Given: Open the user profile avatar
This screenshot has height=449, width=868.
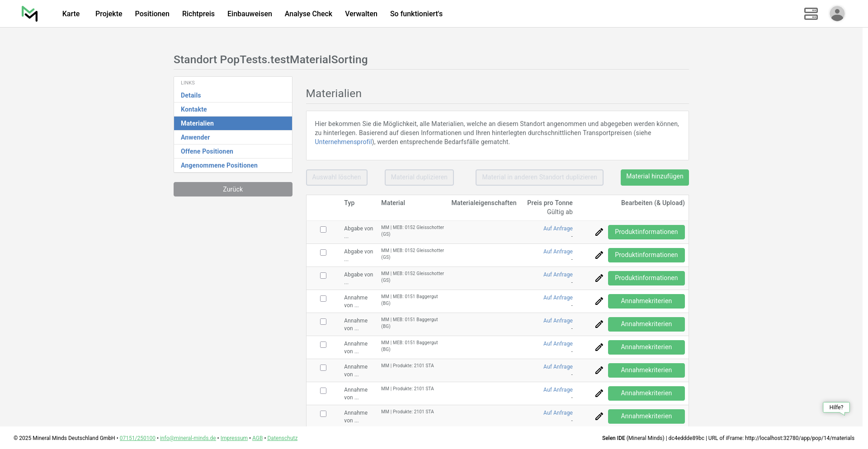Looking at the screenshot, I should point(837,14).
